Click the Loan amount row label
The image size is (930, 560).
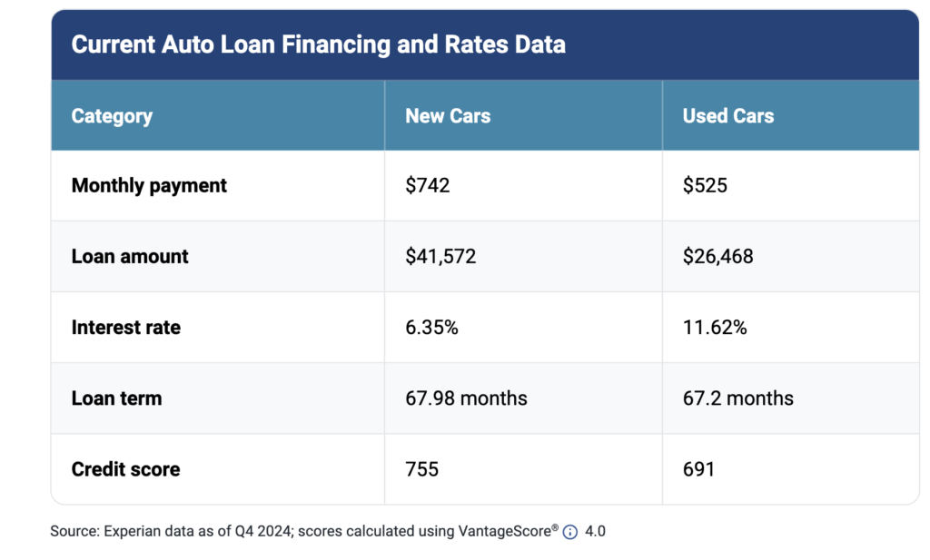130,256
